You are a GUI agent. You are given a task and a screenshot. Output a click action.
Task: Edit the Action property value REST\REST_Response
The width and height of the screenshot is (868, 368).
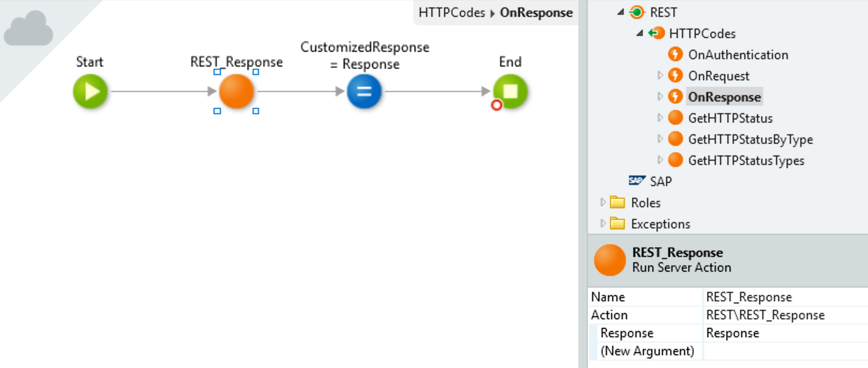pos(786,315)
